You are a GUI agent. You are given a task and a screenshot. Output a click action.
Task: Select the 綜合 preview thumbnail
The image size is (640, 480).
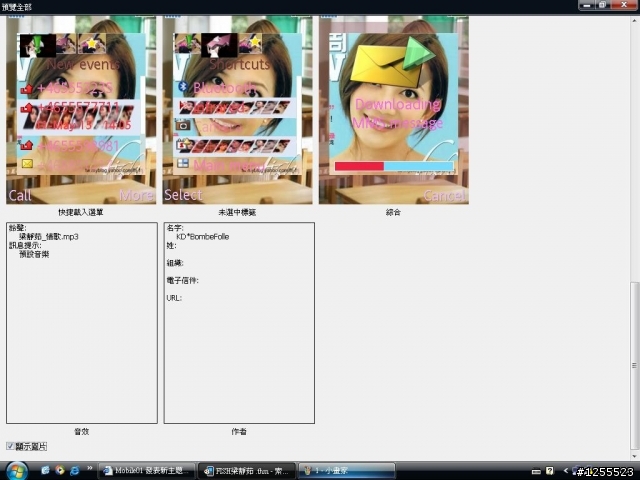[394, 110]
